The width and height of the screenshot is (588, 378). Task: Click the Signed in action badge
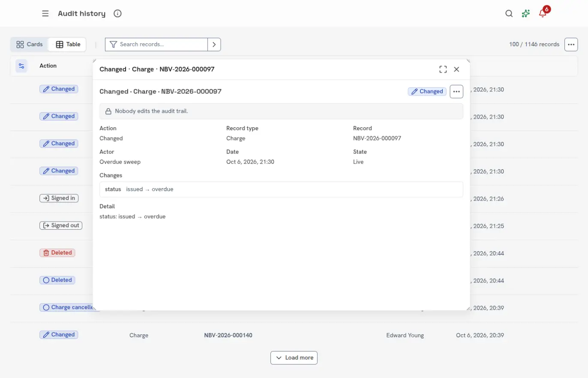coord(59,198)
